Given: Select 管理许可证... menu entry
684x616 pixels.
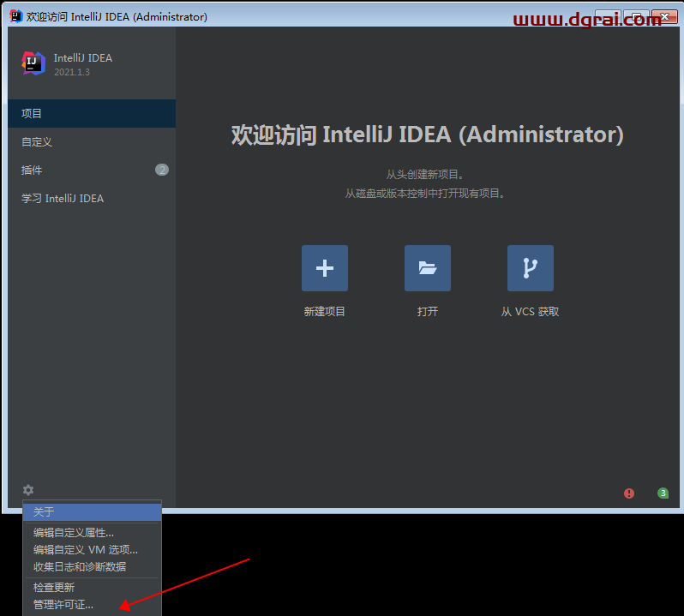Looking at the screenshot, I should (93, 605).
